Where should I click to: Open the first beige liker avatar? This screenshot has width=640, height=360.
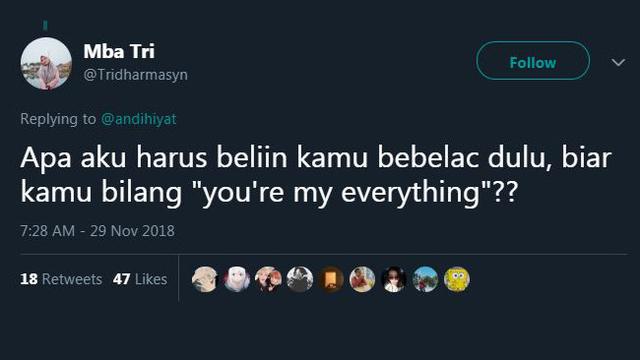pos(205,279)
